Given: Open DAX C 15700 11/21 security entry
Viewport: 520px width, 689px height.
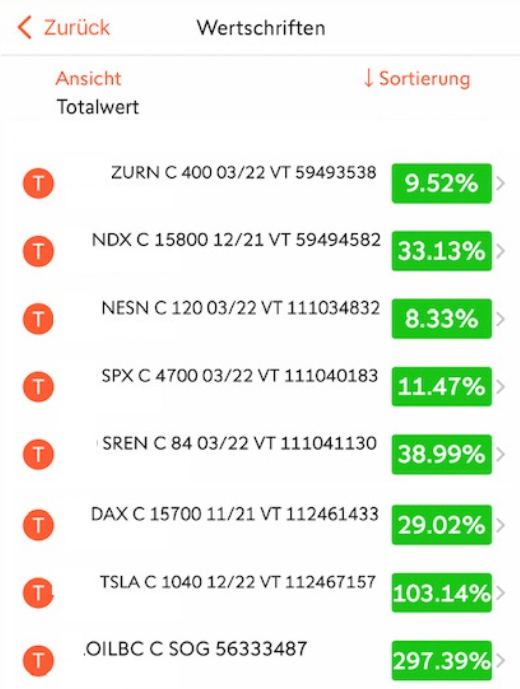Looking at the screenshot, I should pyautogui.click(x=235, y=514).
